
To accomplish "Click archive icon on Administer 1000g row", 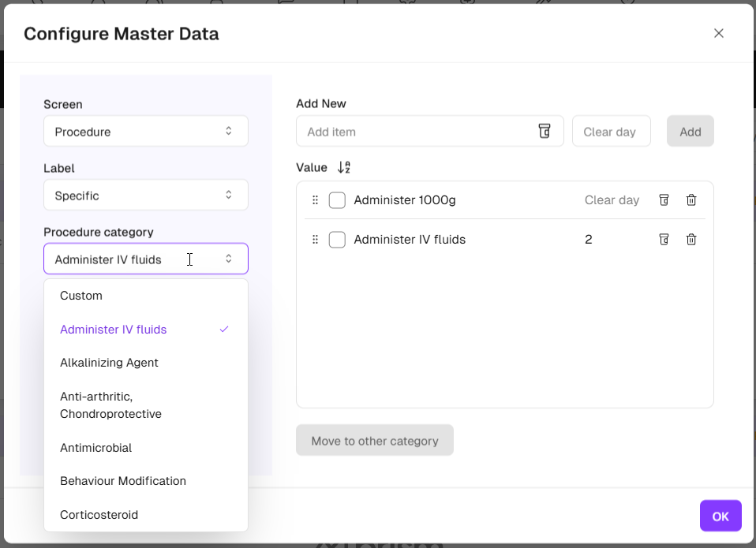I will (x=664, y=200).
